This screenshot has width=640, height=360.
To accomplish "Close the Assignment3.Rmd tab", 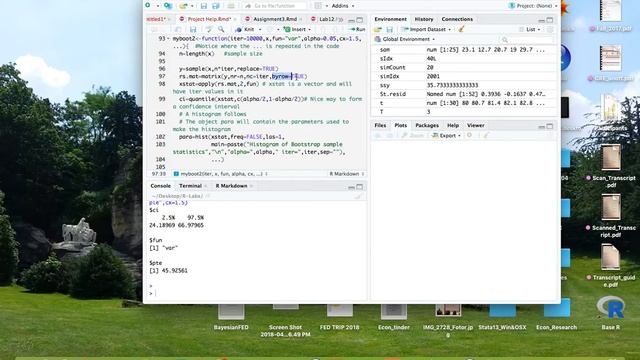I will 301,19.
